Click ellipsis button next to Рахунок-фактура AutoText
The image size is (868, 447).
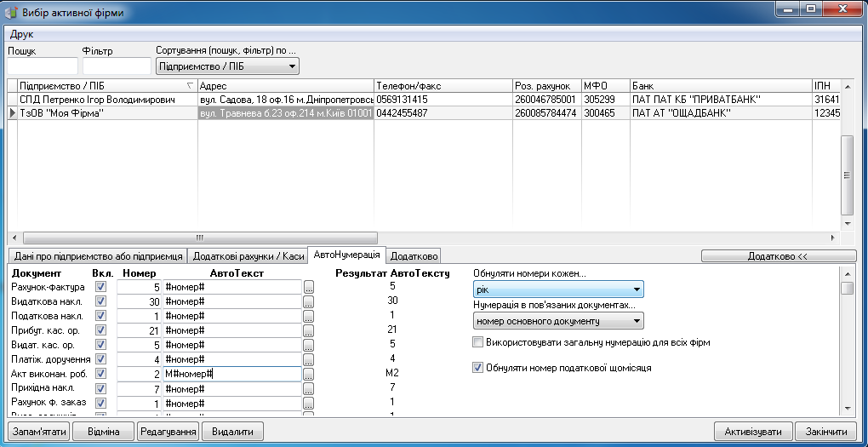click(x=309, y=288)
